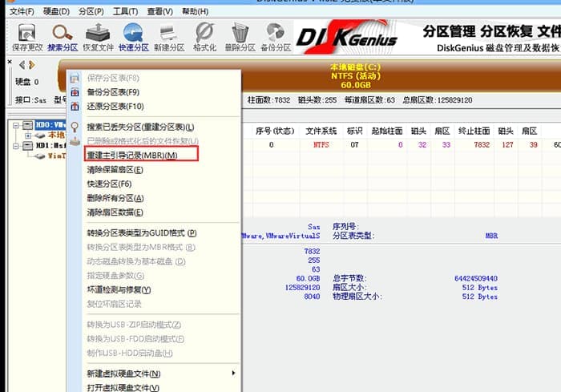Select the 搜索分区 magnifier tool

61,36
